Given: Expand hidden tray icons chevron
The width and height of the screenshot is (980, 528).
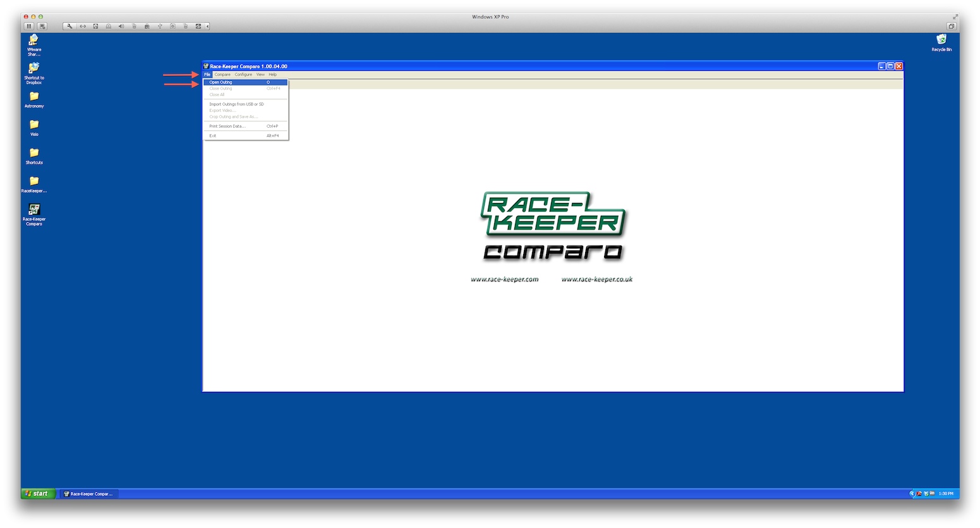Looking at the screenshot, I should pyautogui.click(x=912, y=493).
